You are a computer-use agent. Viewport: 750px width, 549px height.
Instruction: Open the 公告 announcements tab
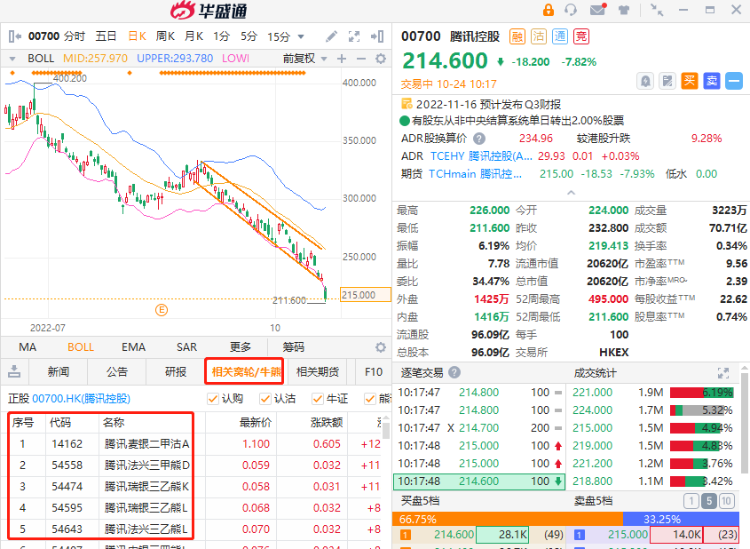click(x=117, y=372)
